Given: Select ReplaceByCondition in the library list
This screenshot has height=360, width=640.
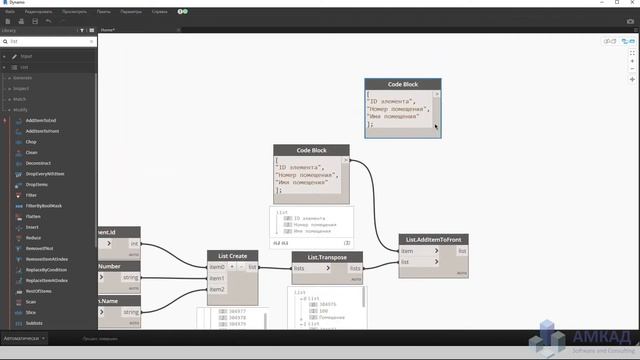Looking at the screenshot, I should point(46,270).
